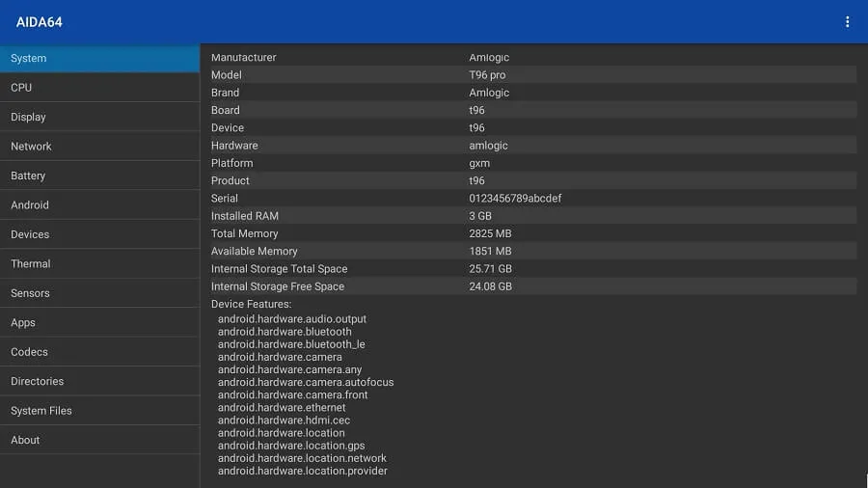Open the Sensors list
Image resolution: width=868 pixels, height=488 pixels.
99,293
